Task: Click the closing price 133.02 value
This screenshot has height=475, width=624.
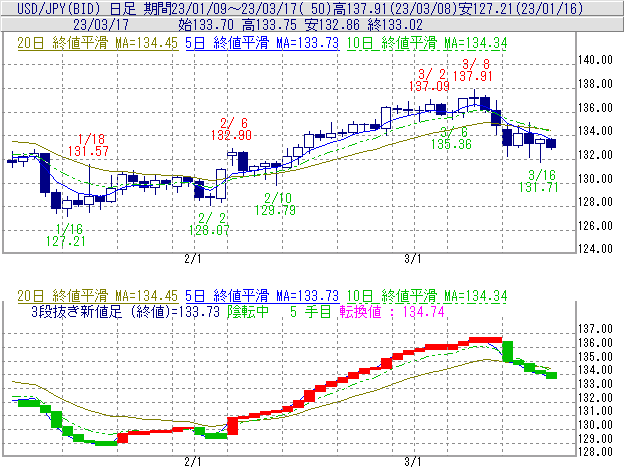Action: 395,25
